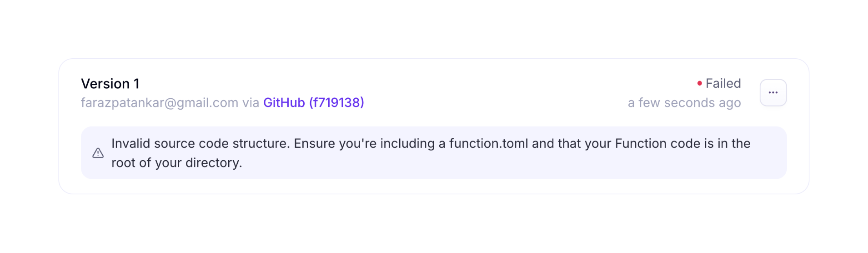The image size is (868, 253).
Task: Click the word "via" before GitHub
Action: point(251,103)
